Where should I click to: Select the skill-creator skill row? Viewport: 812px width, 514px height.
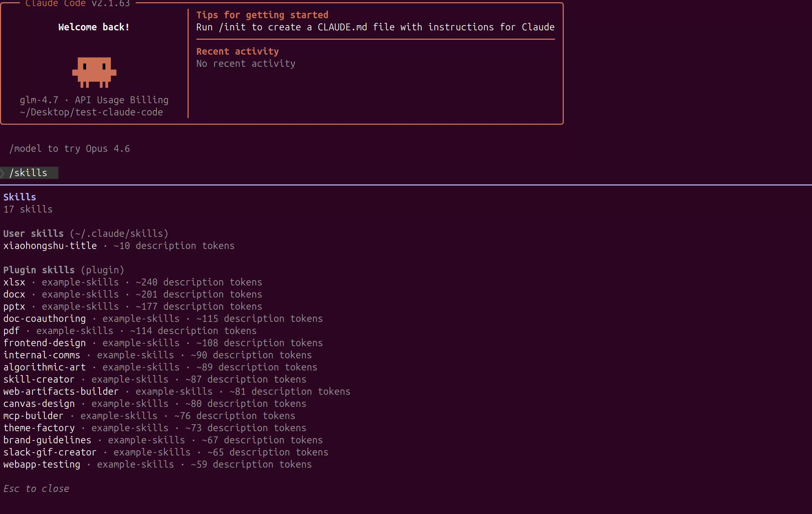click(x=155, y=379)
